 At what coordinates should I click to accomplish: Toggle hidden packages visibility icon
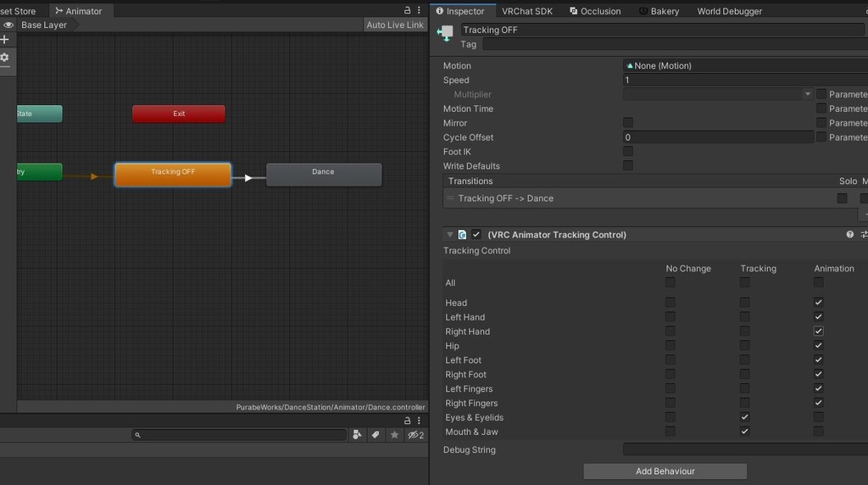(415, 435)
